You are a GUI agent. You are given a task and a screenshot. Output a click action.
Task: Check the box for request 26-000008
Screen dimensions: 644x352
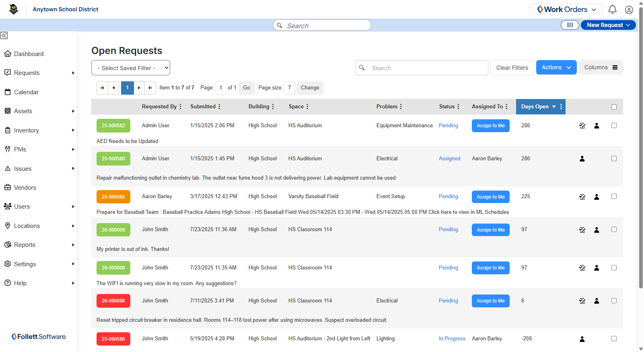coord(614,267)
